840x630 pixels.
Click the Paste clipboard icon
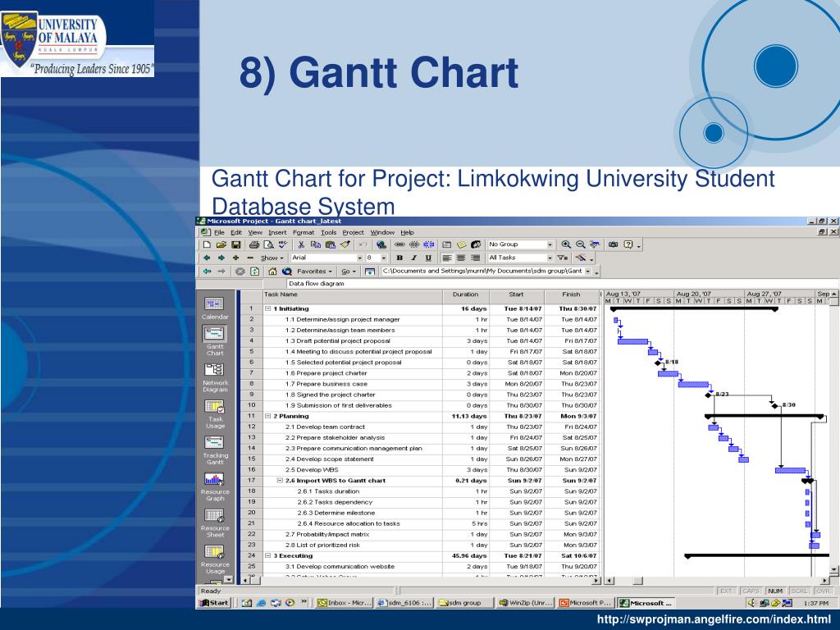coord(330,244)
